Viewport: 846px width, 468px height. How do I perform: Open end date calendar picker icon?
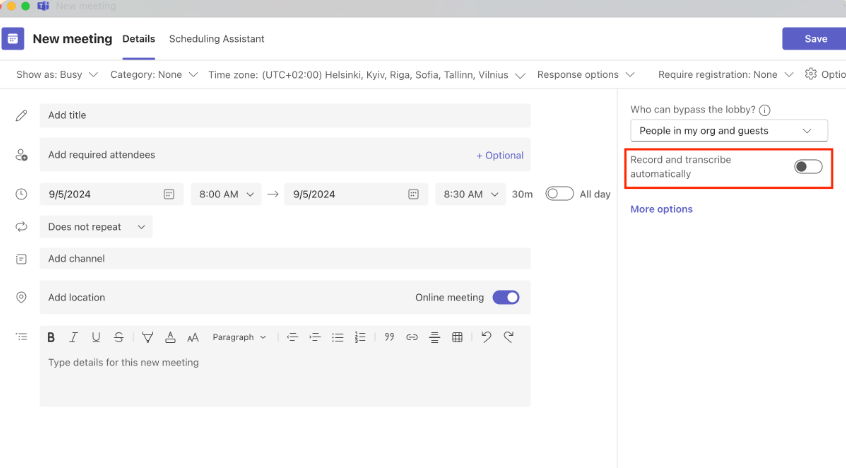pos(413,194)
